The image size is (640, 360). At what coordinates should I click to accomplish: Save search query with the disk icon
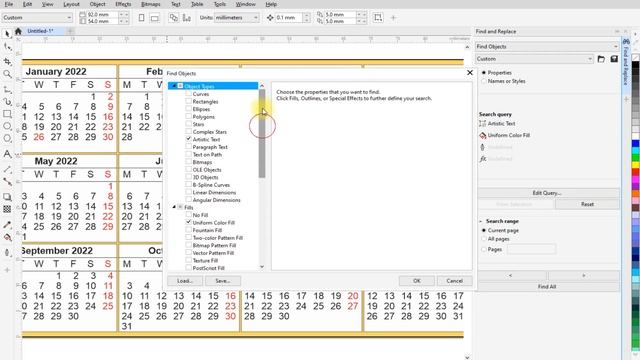614,59
